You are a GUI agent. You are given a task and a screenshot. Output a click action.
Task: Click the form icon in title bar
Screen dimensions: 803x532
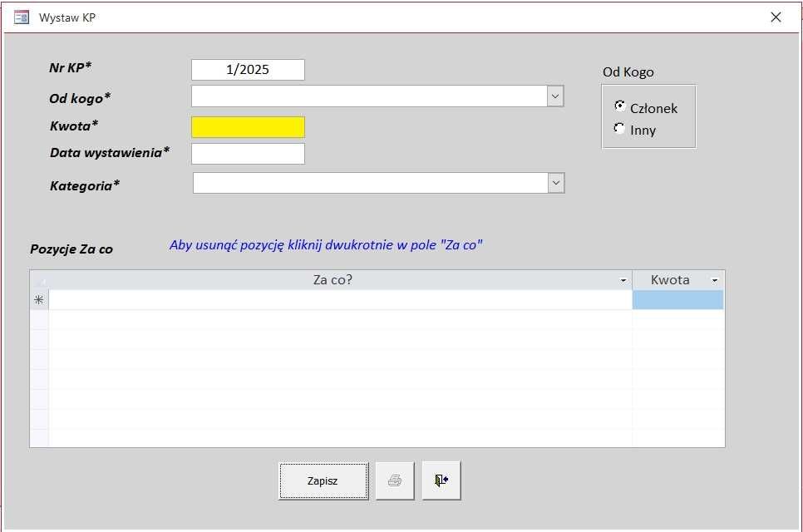pyautogui.click(x=22, y=17)
